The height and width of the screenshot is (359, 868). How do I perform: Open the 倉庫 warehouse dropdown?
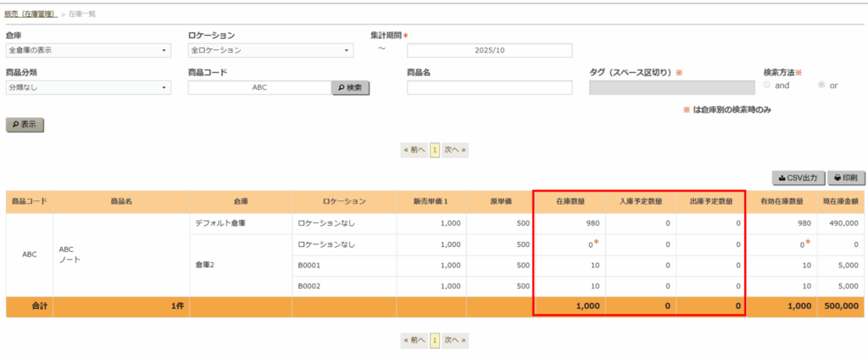pos(88,50)
